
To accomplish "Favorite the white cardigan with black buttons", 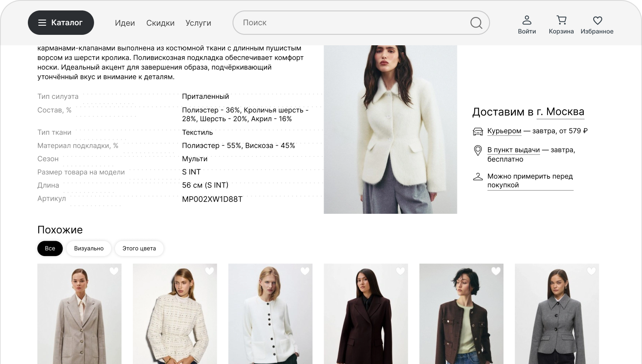I will coord(305,271).
